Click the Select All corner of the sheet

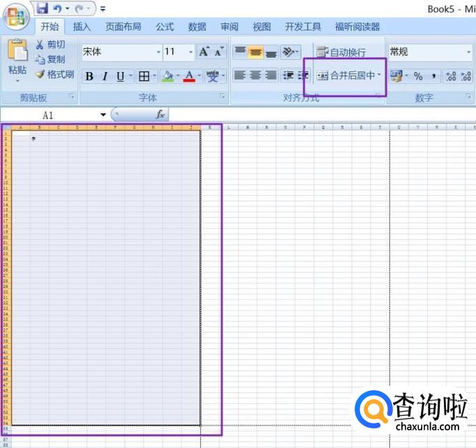[6, 127]
